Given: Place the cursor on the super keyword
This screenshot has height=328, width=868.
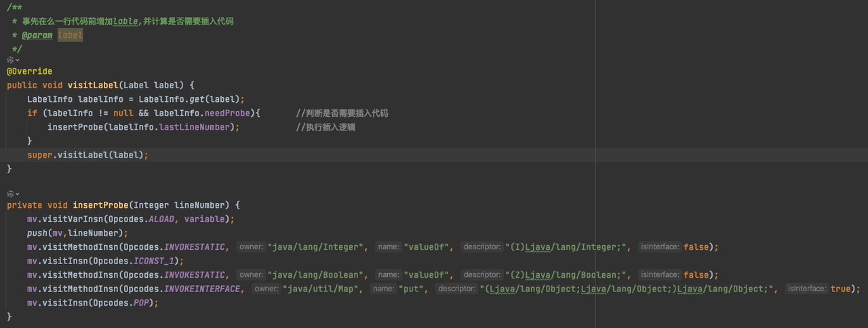Looking at the screenshot, I should click(x=39, y=155).
